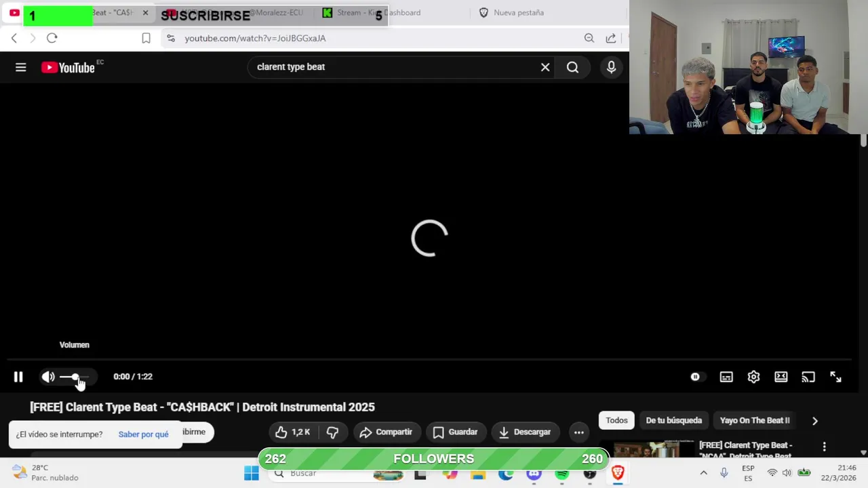This screenshot has height=488, width=868.
Task: Reload the current page
Action: pos(52,39)
